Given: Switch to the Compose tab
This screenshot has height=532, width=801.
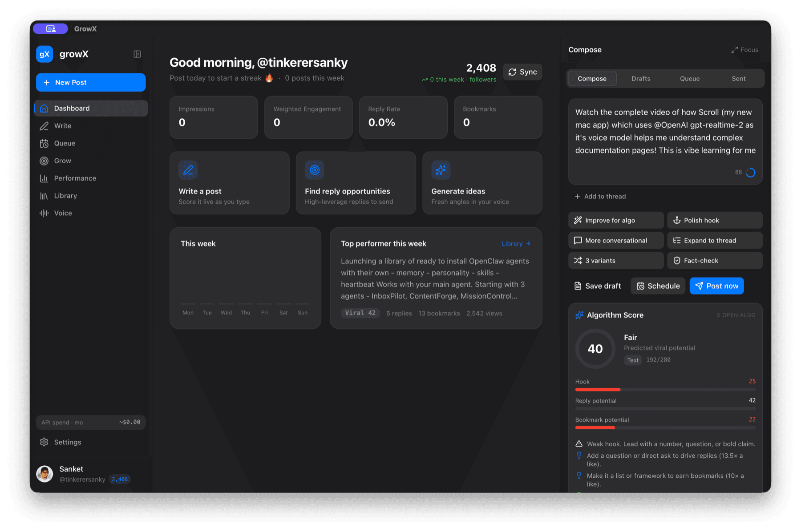Looking at the screenshot, I should pos(592,79).
